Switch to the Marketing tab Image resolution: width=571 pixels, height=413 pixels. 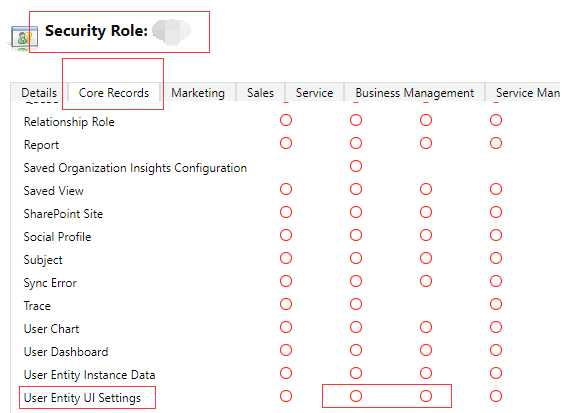[198, 93]
